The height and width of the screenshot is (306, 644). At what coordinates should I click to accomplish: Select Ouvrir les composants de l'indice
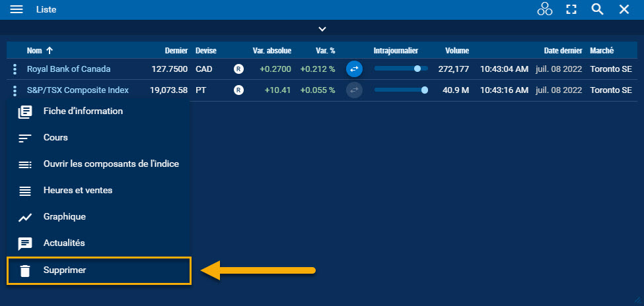click(111, 164)
